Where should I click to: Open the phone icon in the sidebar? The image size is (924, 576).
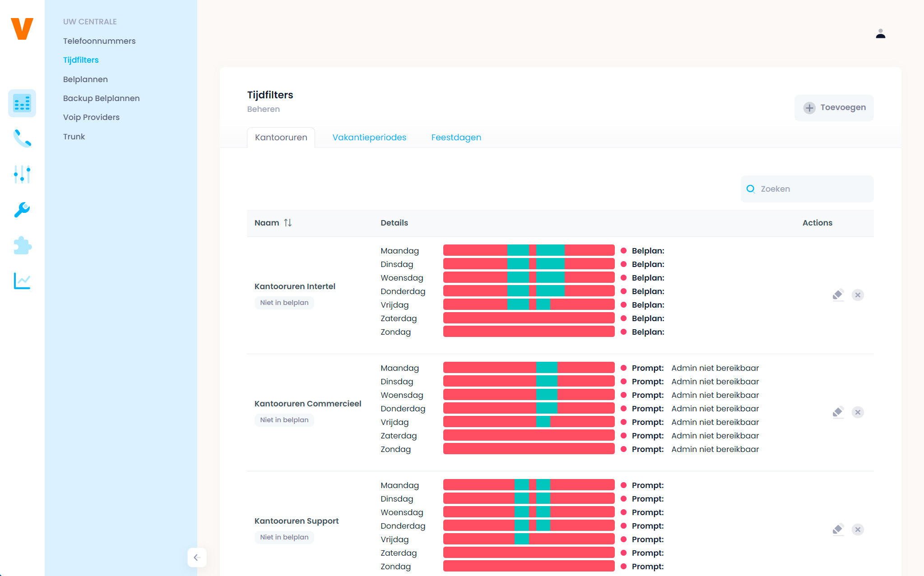click(x=22, y=138)
